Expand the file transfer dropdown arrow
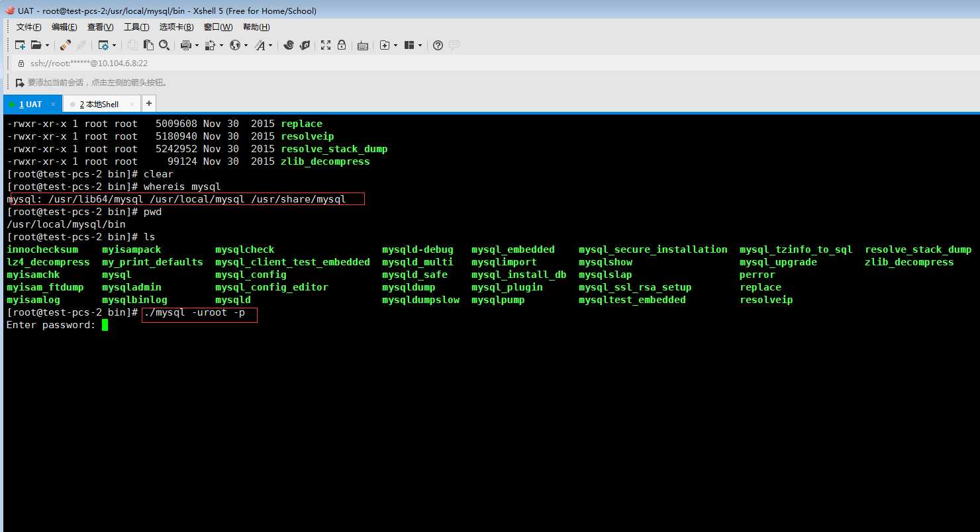Image resolution: width=980 pixels, height=532 pixels. coord(221,45)
